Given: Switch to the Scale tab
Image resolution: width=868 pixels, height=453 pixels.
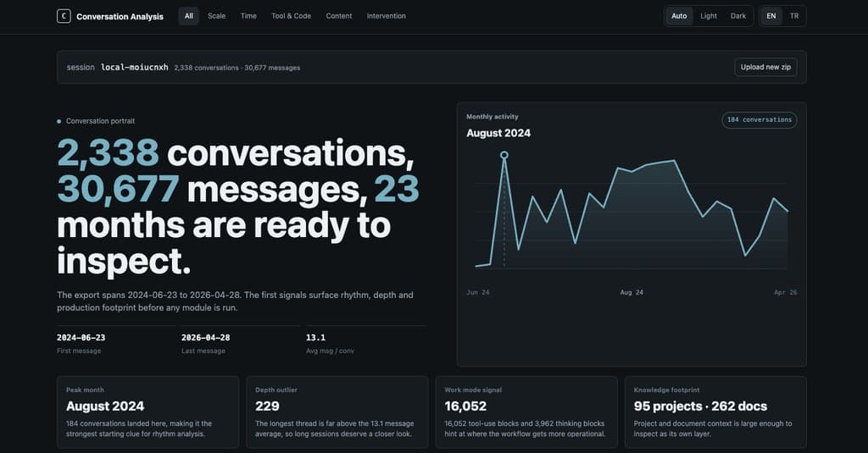Looking at the screenshot, I should (x=216, y=16).
